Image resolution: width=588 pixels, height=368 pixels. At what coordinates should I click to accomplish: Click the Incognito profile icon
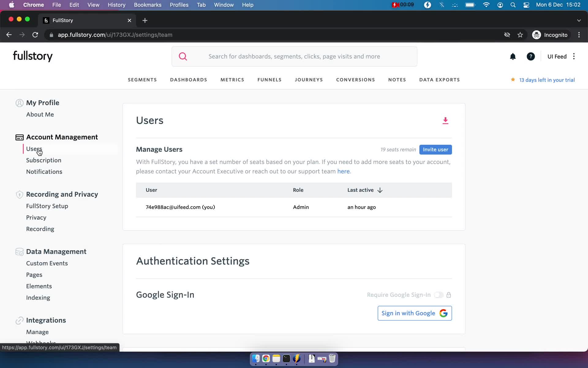(x=536, y=35)
